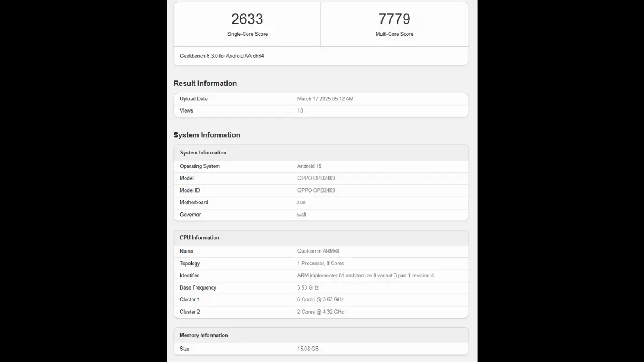
Task: Click the Motherboard value sun
Action: point(301,203)
